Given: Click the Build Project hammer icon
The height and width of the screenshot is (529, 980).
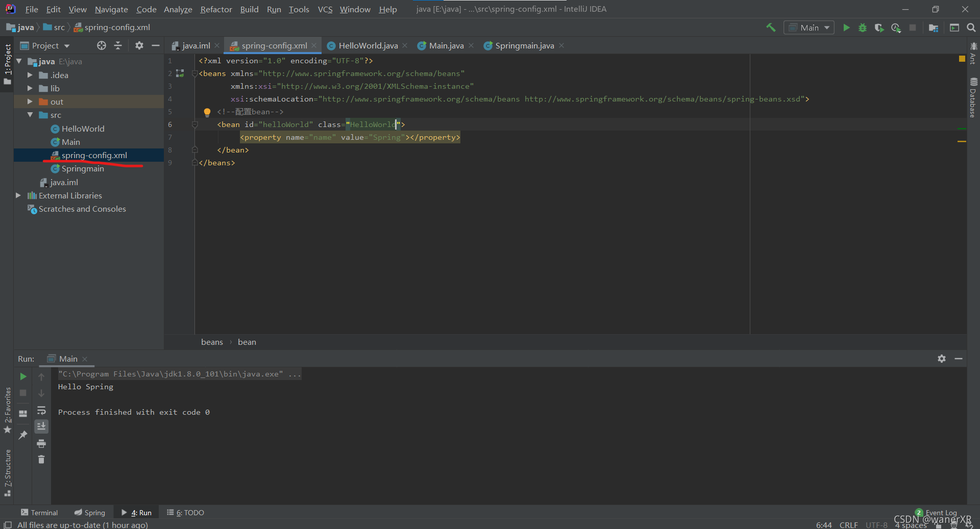Looking at the screenshot, I should [771, 28].
